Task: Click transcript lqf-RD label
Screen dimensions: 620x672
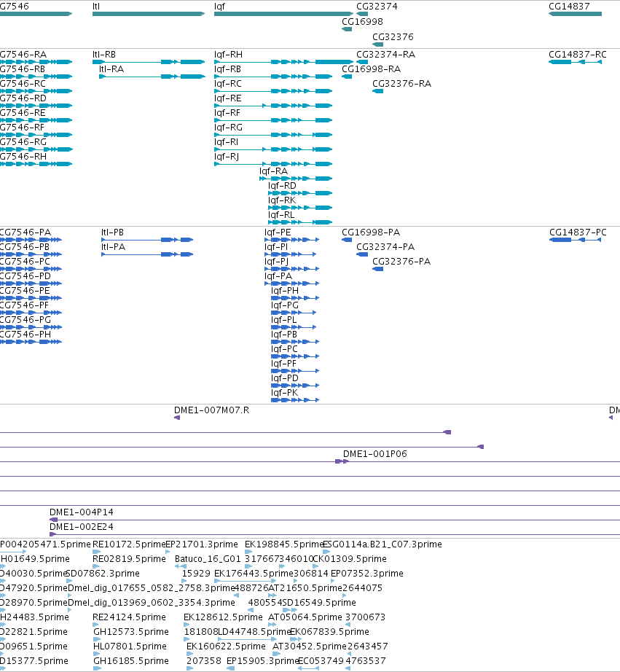Action: click(x=282, y=186)
